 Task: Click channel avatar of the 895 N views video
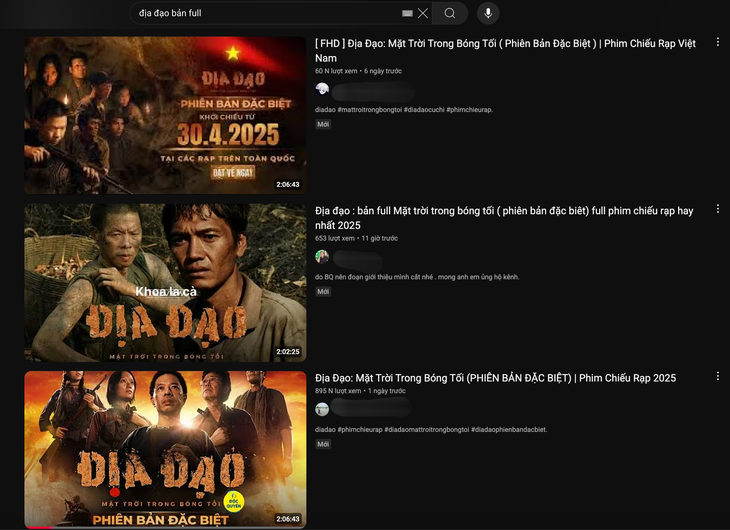(x=322, y=409)
